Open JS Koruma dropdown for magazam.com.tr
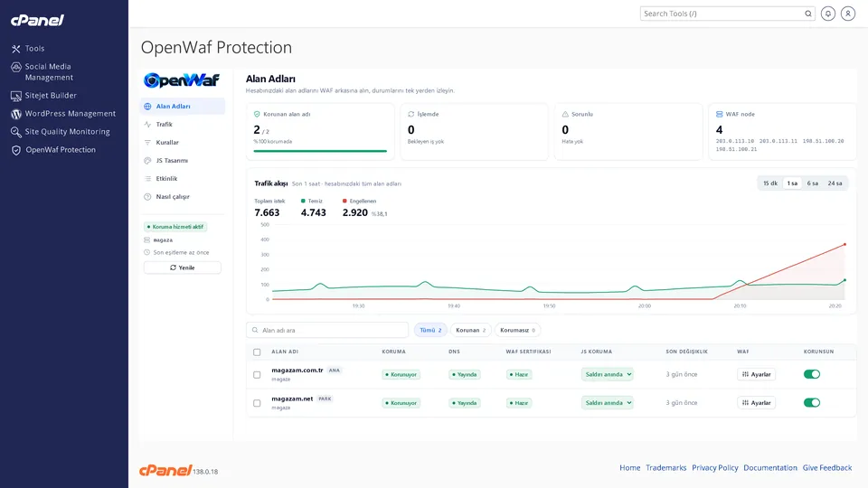 608,374
